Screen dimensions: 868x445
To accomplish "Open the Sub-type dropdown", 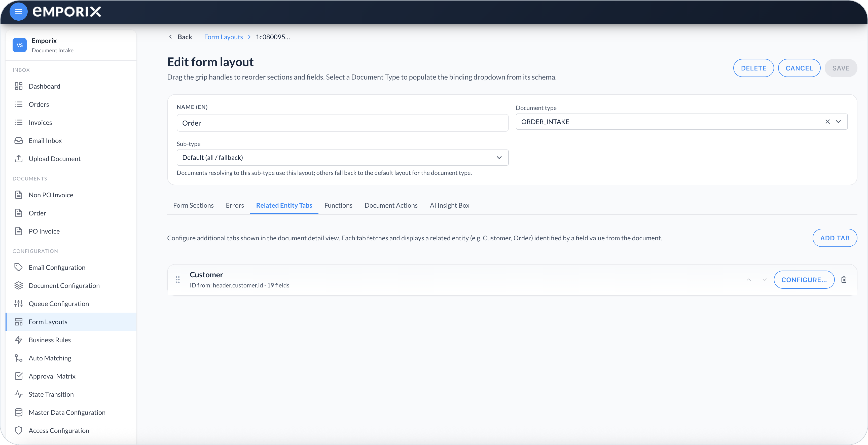I will point(342,158).
